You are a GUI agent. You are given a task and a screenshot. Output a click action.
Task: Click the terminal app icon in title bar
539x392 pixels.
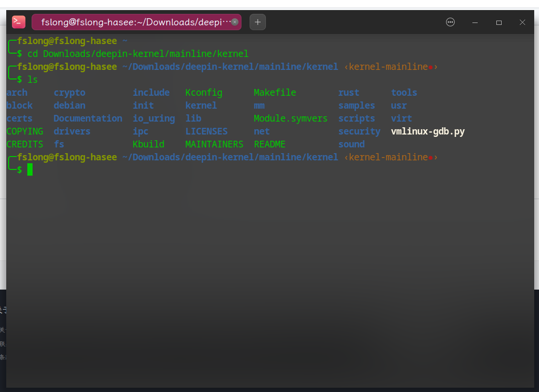point(19,22)
